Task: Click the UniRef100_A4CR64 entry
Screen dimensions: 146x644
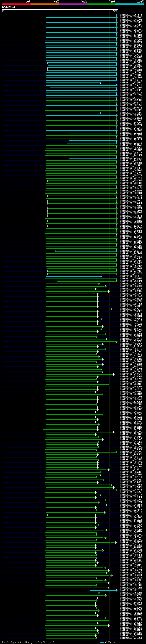Action: (131, 254)
